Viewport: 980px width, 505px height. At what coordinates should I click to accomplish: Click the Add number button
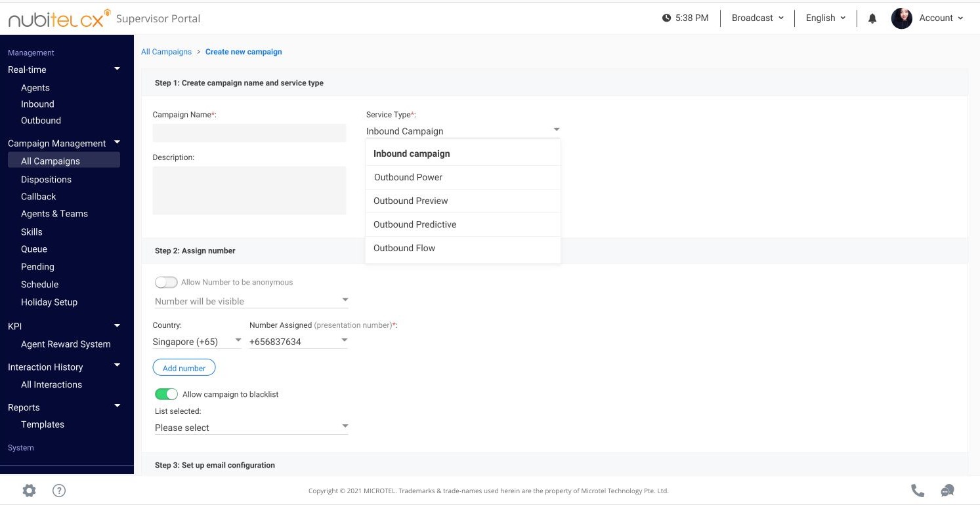[x=184, y=368]
